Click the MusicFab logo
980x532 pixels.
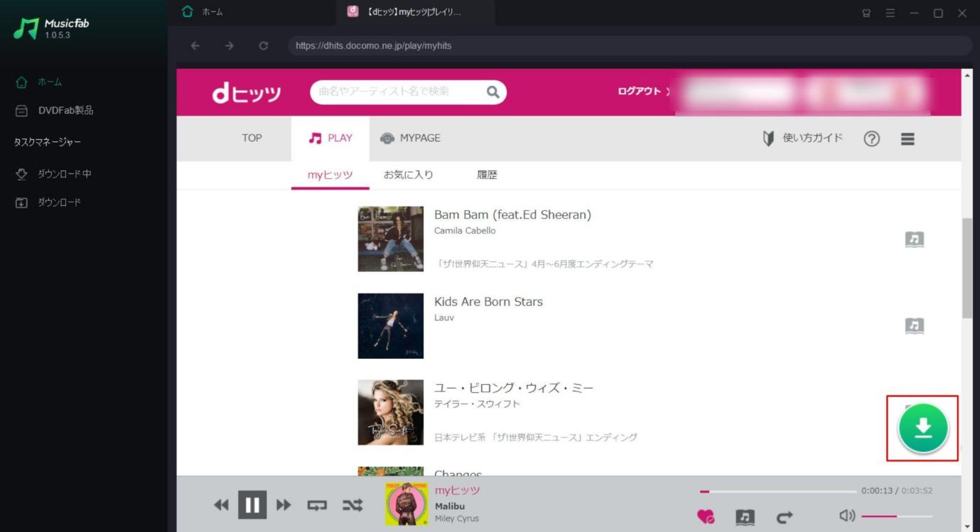click(51, 28)
